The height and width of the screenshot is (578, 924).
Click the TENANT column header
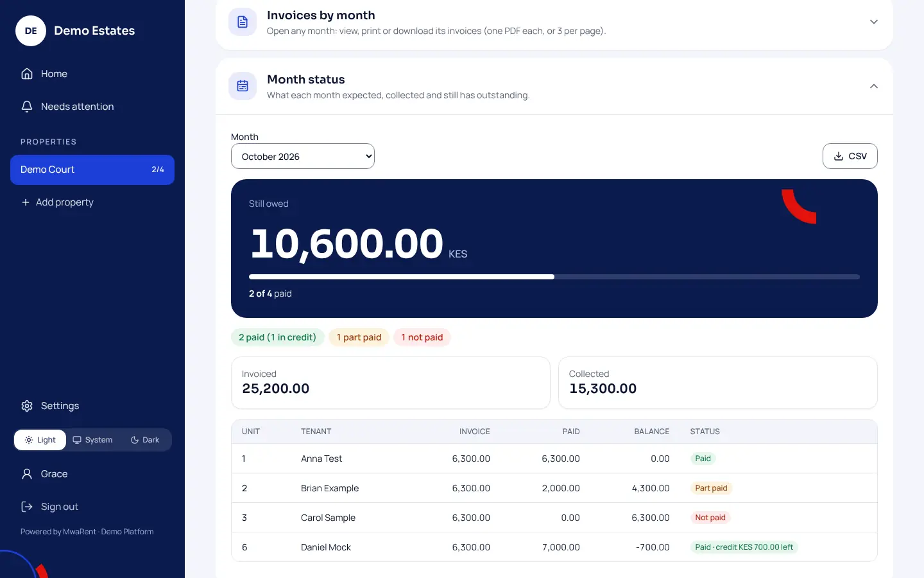click(x=316, y=432)
